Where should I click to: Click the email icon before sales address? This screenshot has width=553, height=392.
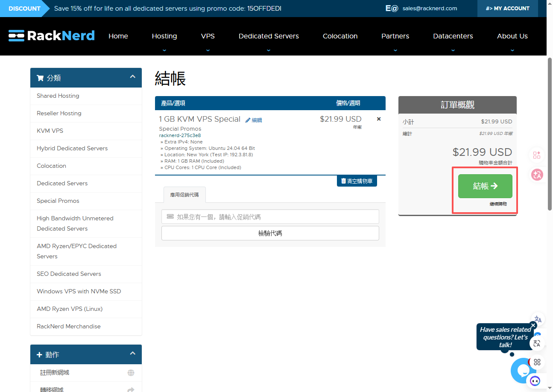(x=392, y=9)
